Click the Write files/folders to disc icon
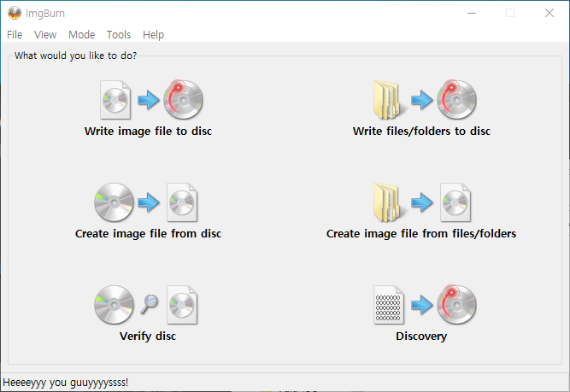The width and height of the screenshot is (570, 392). tap(425, 100)
